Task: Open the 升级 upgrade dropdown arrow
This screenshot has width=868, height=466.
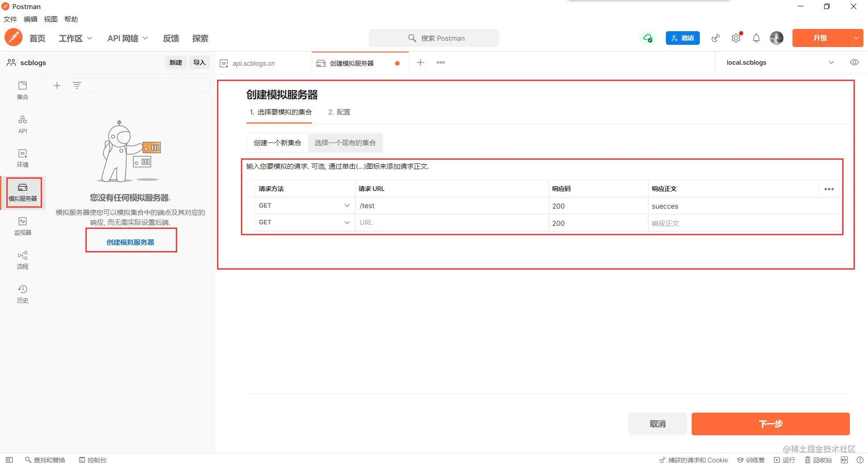Action: tap(856, 38)
